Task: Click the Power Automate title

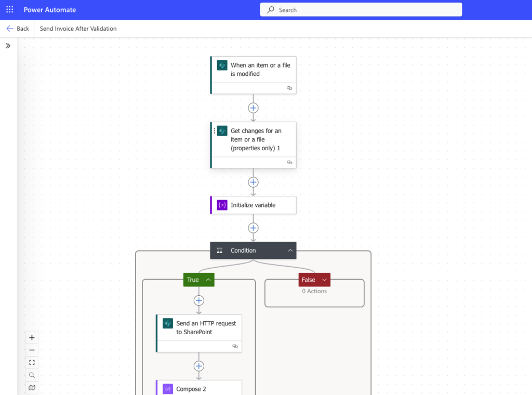Action: [50, 10]
